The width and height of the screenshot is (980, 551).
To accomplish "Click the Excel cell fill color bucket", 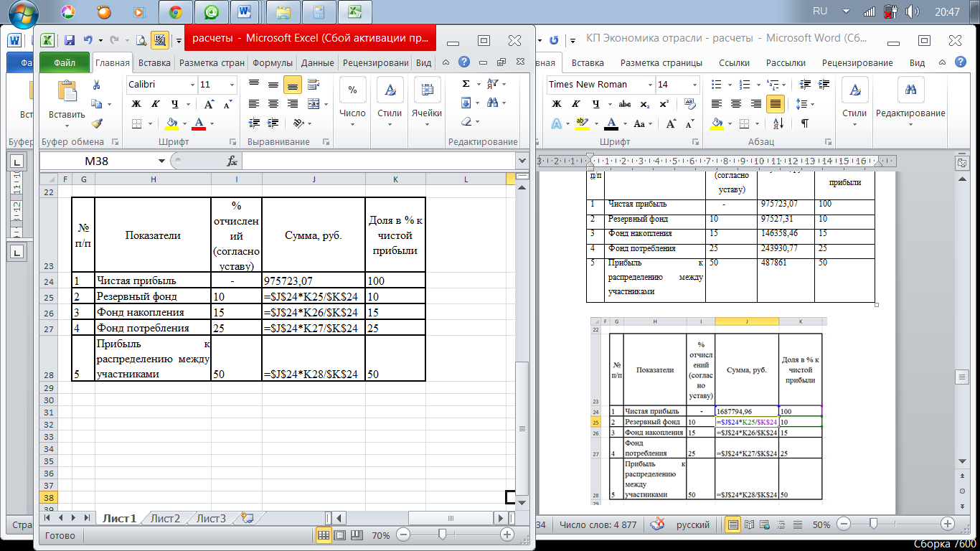I will tap(171, 123).
